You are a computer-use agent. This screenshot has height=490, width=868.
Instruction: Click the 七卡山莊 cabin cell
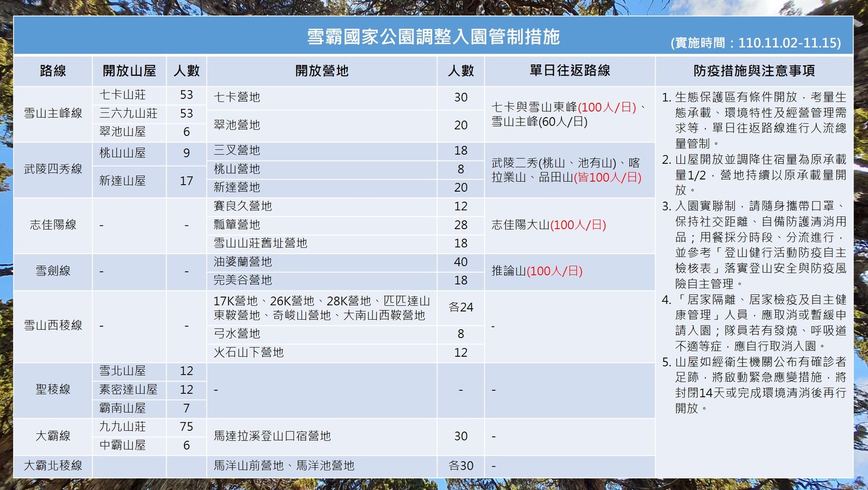click(x=129, y=95)
